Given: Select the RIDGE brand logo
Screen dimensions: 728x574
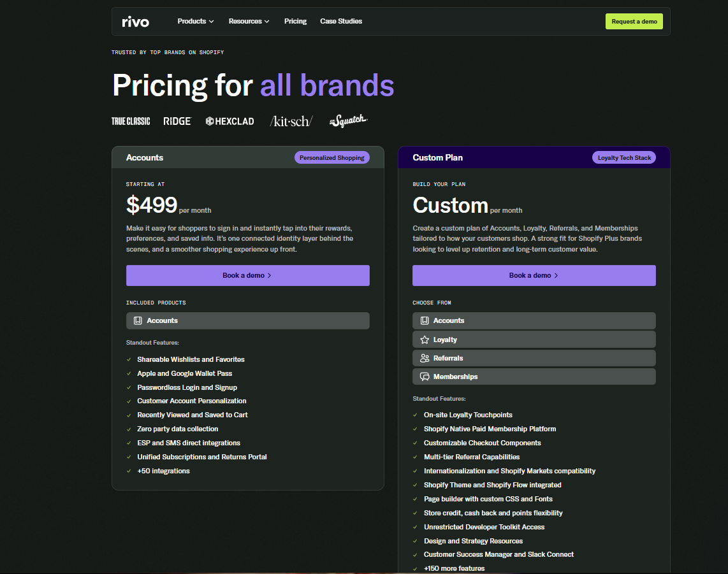Looking at the screenshot, I should (177, 120).
